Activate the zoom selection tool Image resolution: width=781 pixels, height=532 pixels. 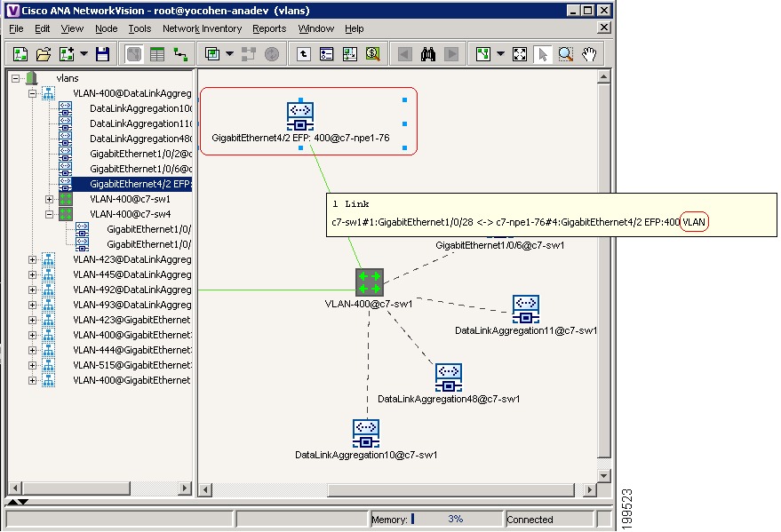566,54
